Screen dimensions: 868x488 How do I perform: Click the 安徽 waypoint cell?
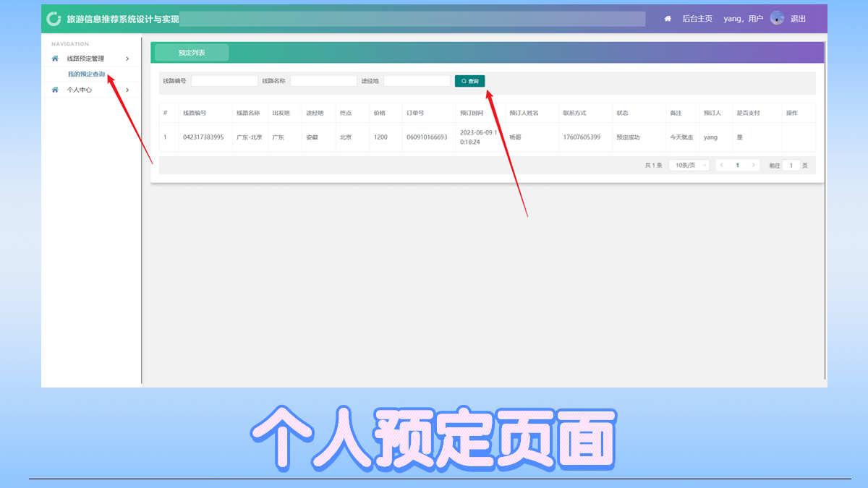(312, 137)
